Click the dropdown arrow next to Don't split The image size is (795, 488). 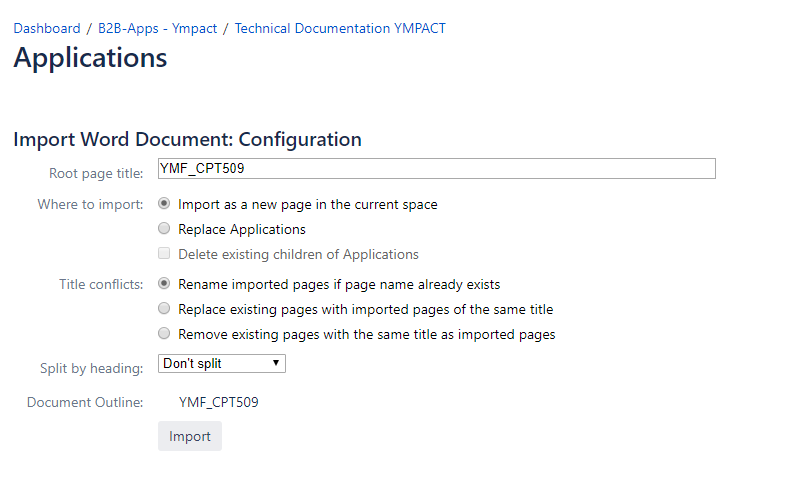point(276,363)
